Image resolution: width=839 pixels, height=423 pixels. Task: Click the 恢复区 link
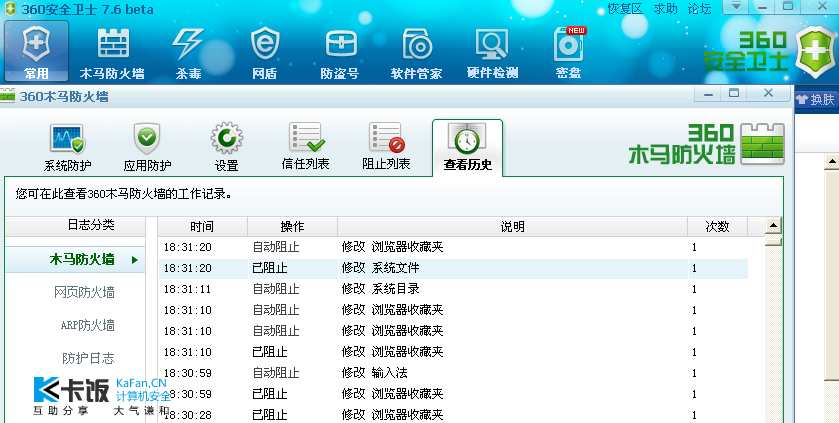point(624,9)
